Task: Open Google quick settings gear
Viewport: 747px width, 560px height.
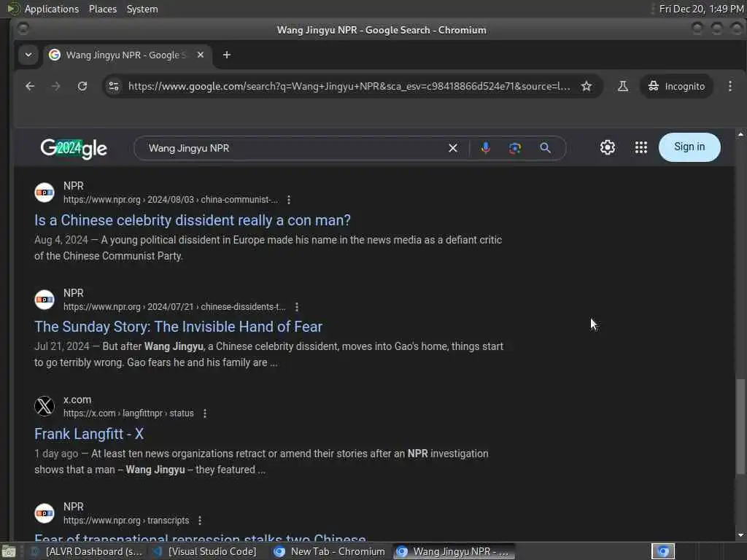Action: (608, 147)
